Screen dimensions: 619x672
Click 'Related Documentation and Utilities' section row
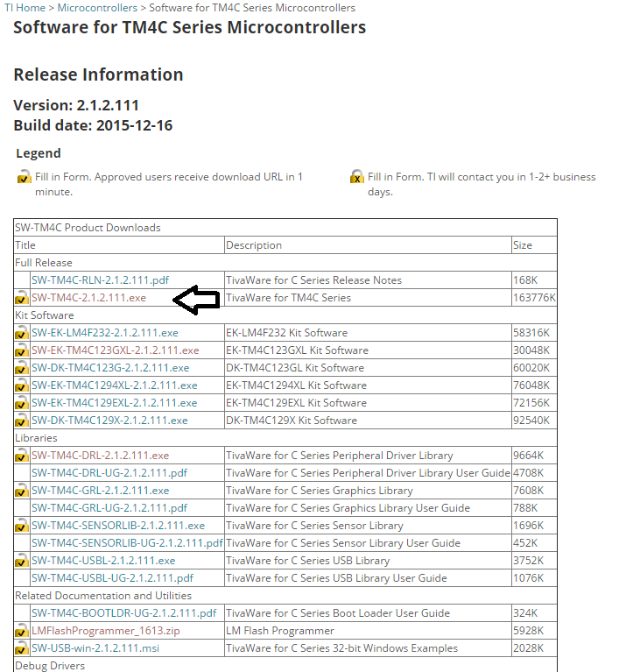point(285,595)
